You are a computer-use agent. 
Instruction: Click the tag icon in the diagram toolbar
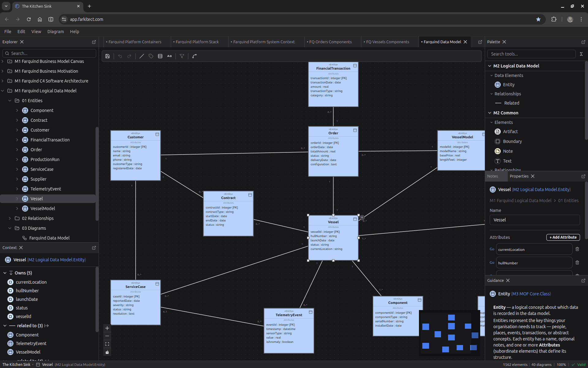[151, 56]
